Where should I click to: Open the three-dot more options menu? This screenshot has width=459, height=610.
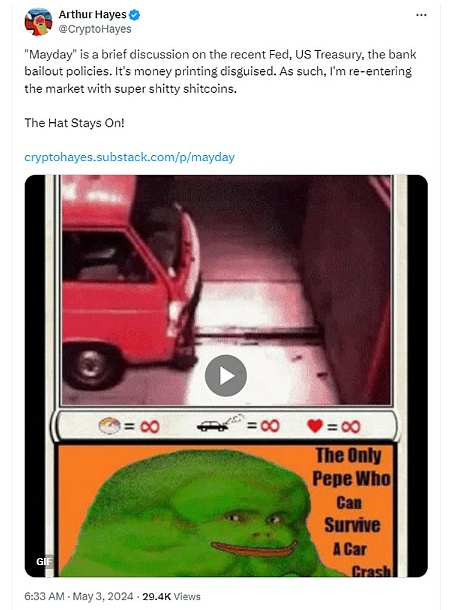click(421, 15)
